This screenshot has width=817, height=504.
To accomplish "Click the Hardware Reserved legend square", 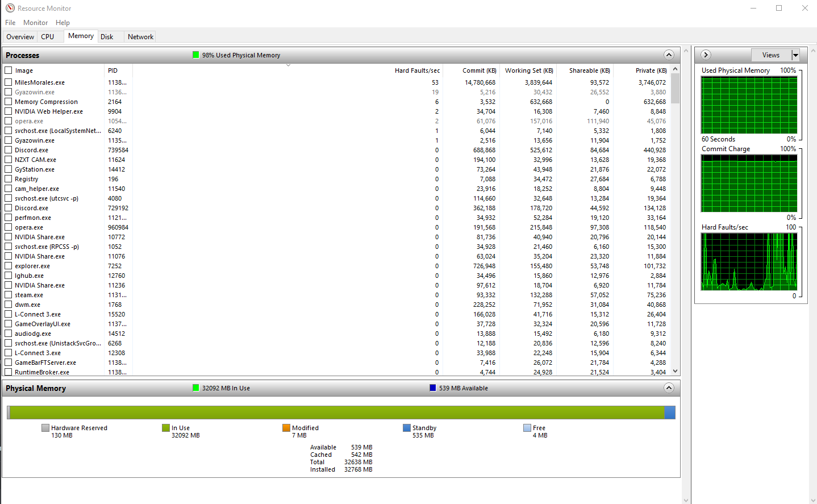I will (47, 428).
